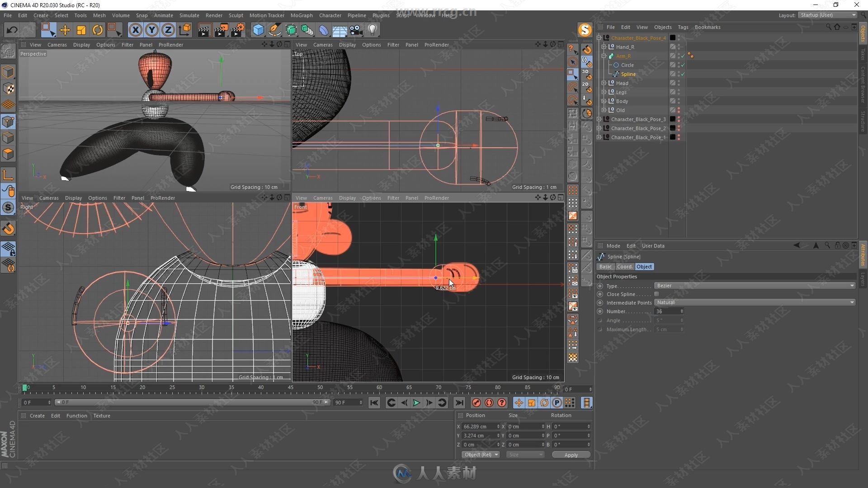Open Edit Render Settings
The image size is (868, 488).
(238, 30)
